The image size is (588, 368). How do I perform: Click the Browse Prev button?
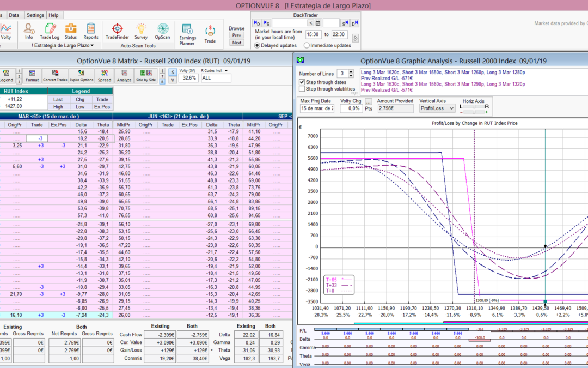(237, 35)
